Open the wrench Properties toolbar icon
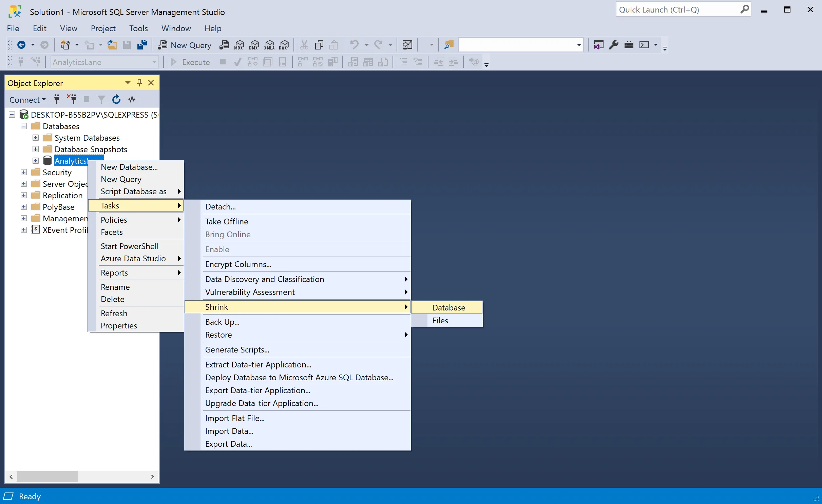 pos(613,45)
